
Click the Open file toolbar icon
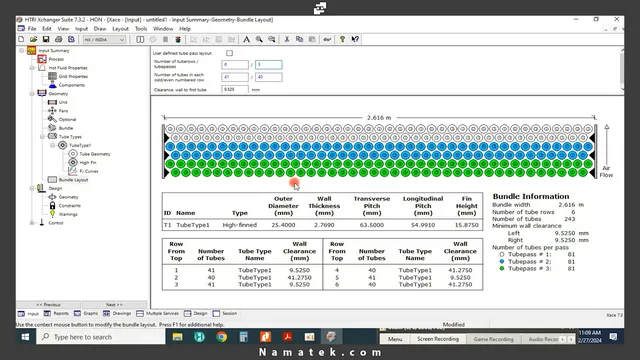pos(33,39)
